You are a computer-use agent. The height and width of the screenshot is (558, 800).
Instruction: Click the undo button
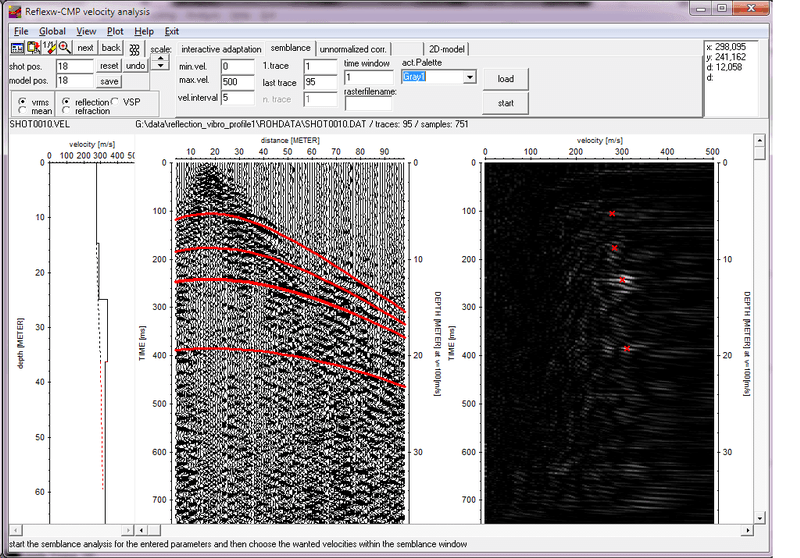pos(135,66)
